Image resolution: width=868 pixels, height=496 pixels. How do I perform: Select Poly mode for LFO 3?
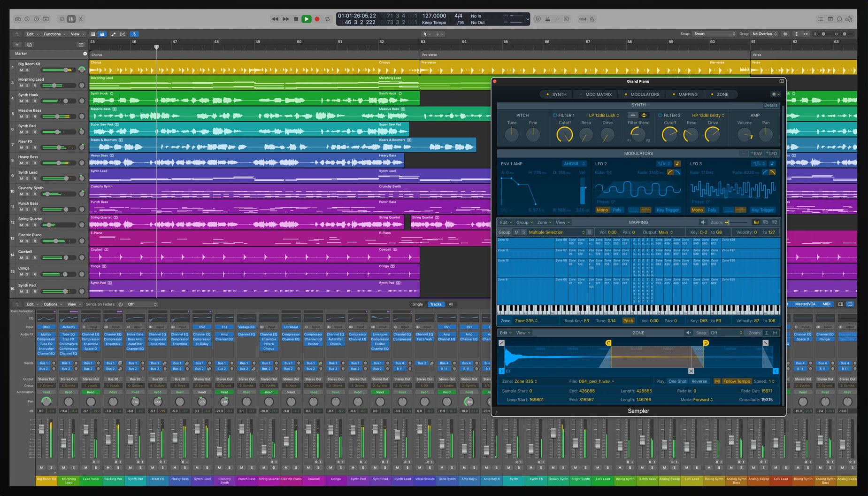click(x=712, y=210)
